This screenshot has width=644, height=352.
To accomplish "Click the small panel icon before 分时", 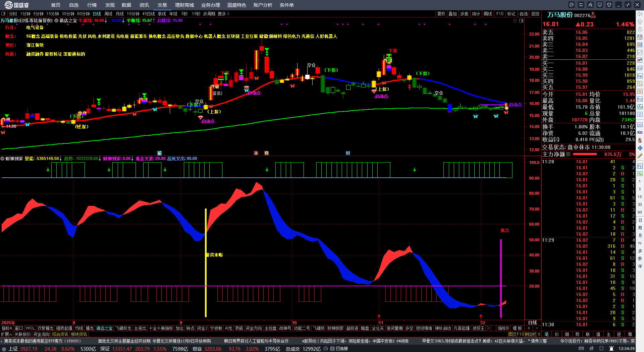I will click(x=4, y=14).
